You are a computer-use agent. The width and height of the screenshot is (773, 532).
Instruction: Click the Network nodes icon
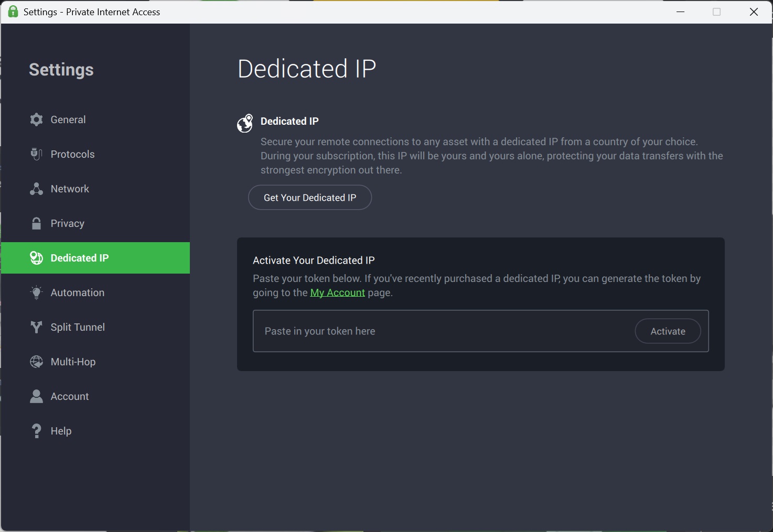36,189
